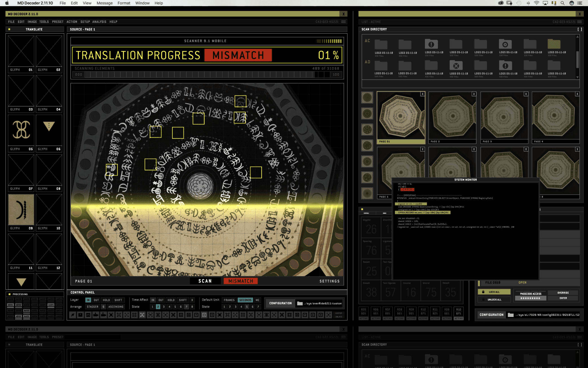This screenshot has width=588, height=368.
Task: Select Time Affect state 3
Action: coord(164,307)
